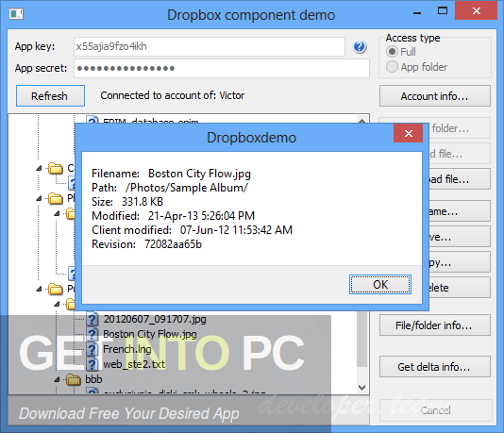The height and width of the screenshot is (433, 504).
Task: Collapse the bbb folder node
Action: tap(57, 379)
